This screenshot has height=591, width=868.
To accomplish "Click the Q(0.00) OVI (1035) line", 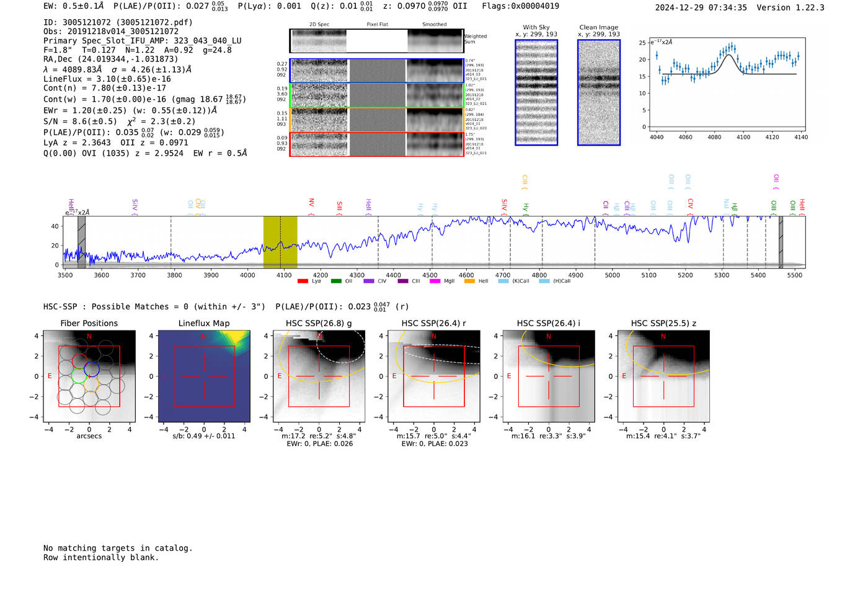I will pos(145,153).
